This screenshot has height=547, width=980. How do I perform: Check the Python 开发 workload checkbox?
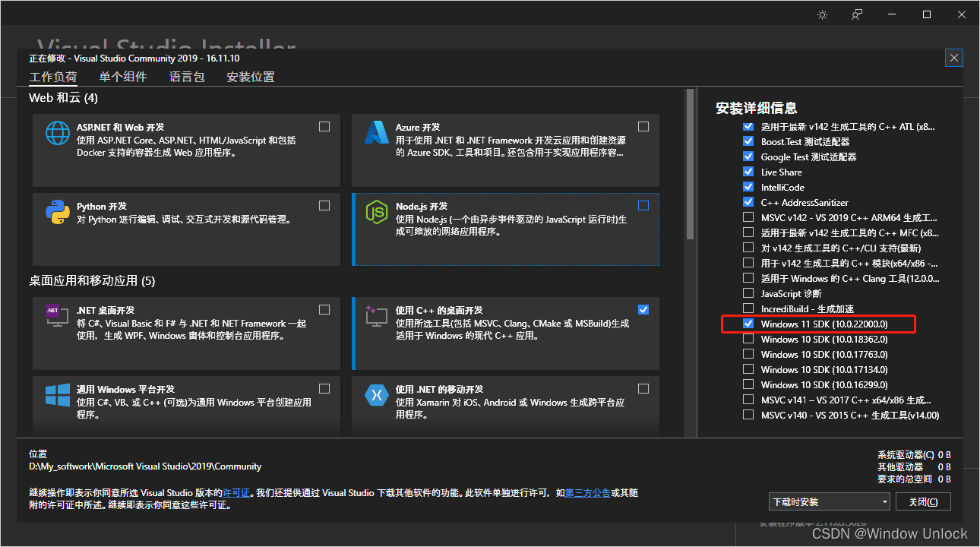click(324, 205)
